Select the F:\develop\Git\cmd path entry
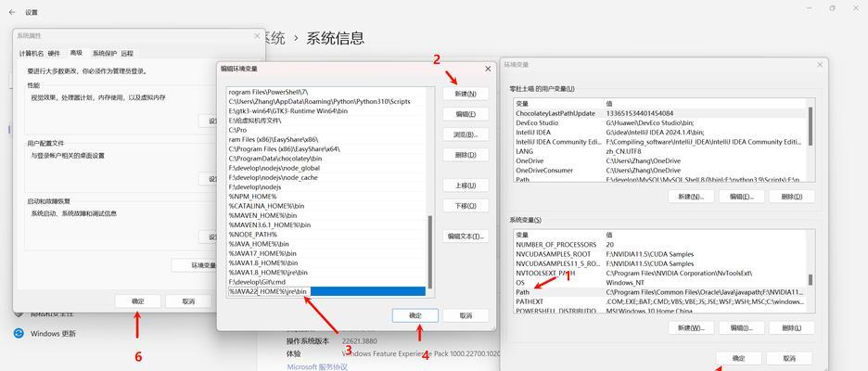868x371 pixels. pos(326,282)
